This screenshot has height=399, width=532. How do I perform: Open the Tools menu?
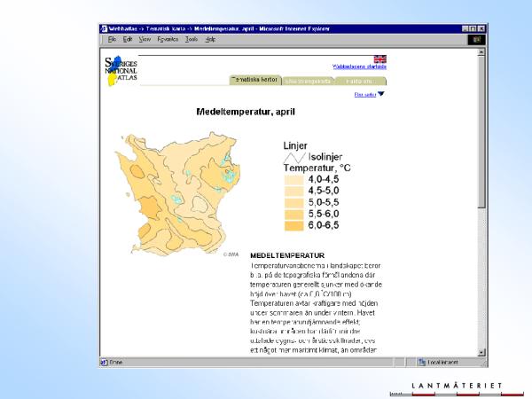pyautogui.click(x=191, y=40)
